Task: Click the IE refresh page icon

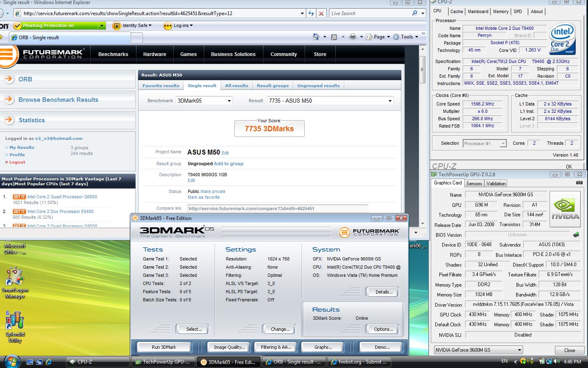Action: coord(311,13)
